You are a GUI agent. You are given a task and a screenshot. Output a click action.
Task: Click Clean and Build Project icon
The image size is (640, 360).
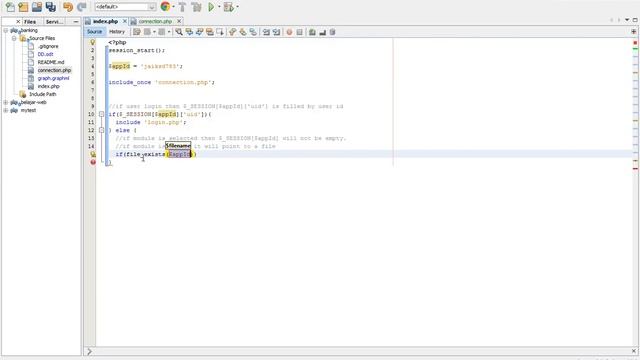click(196, 7)
